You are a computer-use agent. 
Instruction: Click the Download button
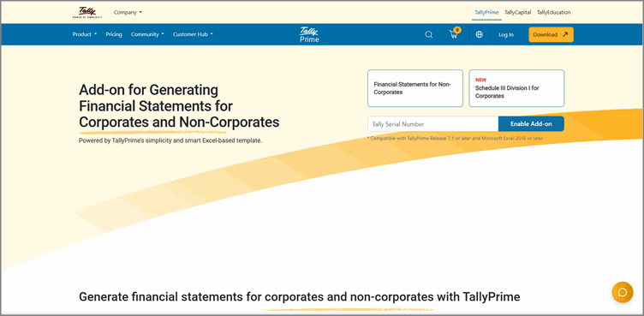[551, 34]
